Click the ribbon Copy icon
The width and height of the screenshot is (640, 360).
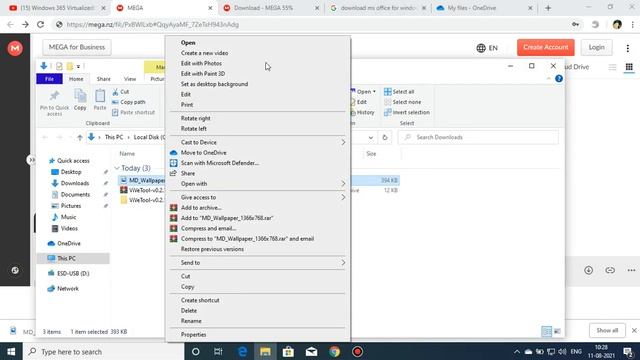tap(80, 96)
